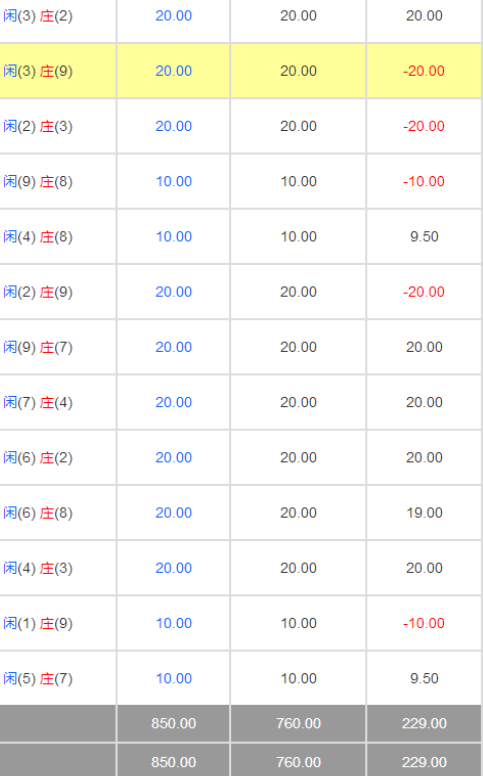Click the 9.50 payout in 闲(5) 庄(7) row
The width and height of the screenshot is (483, 776).
point(424,679)
